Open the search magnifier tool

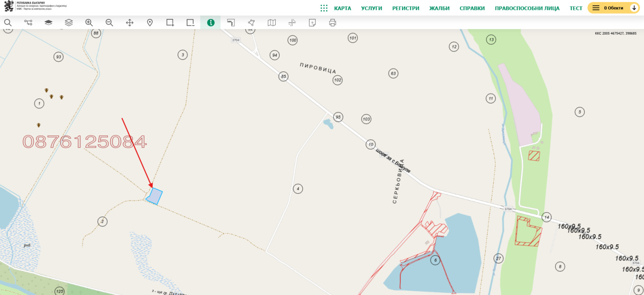click(x=8, y=23)
